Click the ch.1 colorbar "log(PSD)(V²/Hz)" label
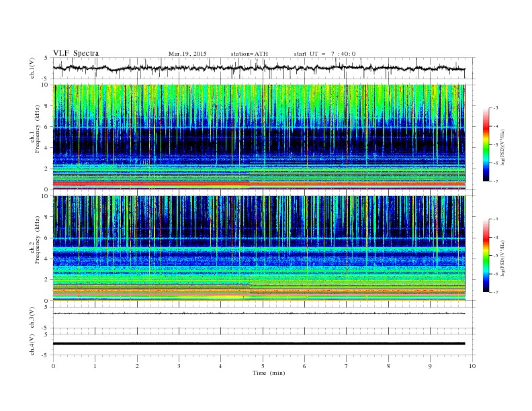 click(x=502, y=148)
